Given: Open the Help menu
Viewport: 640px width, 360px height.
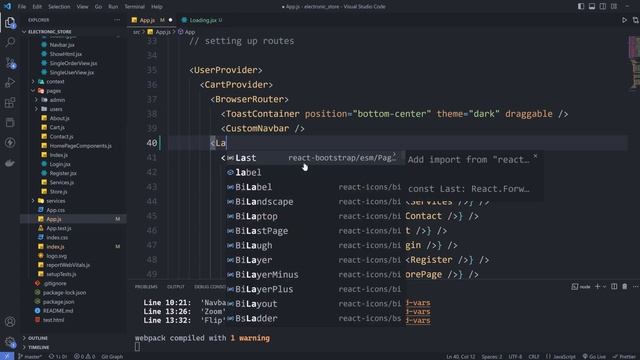Looking at the screenshot, I should pos(157,7).
